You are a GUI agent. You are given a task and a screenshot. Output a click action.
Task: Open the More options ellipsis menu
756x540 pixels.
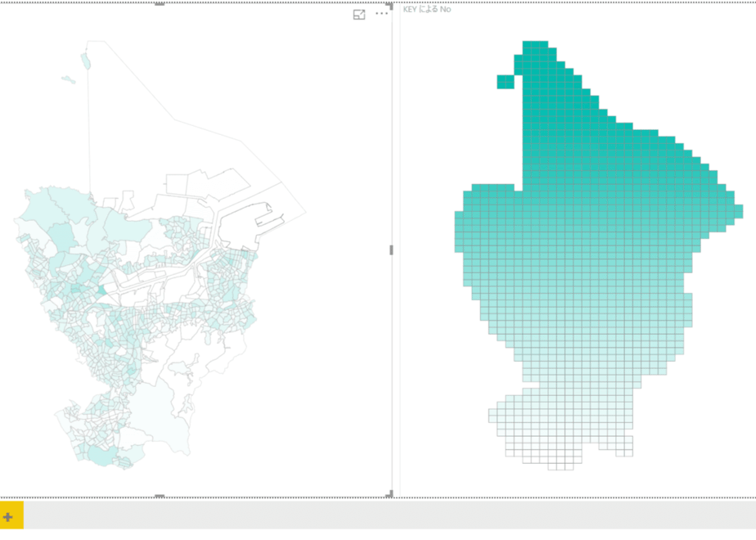(381, 13)
